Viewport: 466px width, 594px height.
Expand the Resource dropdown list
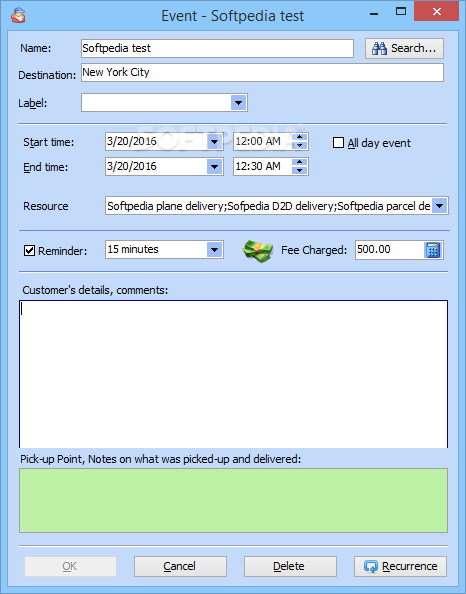coord(439,206)
